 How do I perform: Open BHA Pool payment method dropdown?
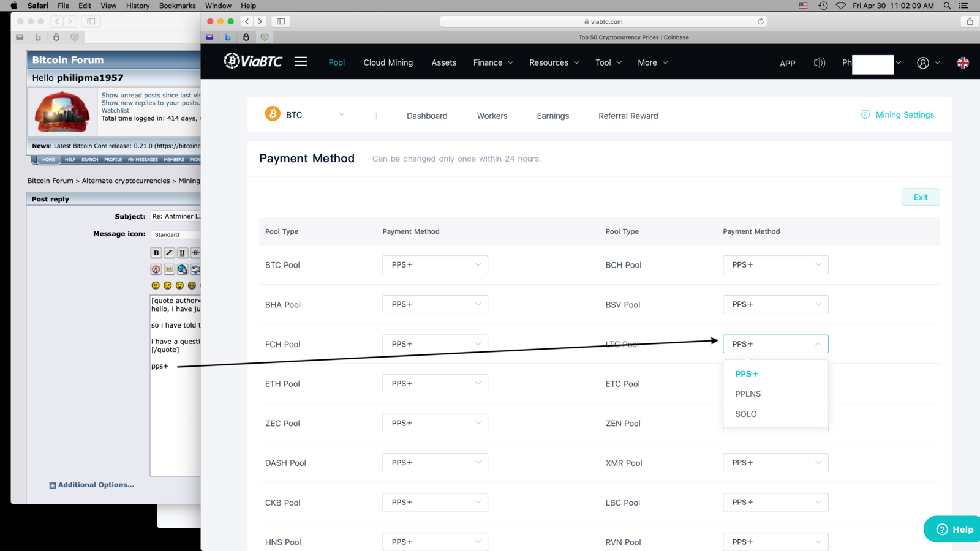click(435, 304)
